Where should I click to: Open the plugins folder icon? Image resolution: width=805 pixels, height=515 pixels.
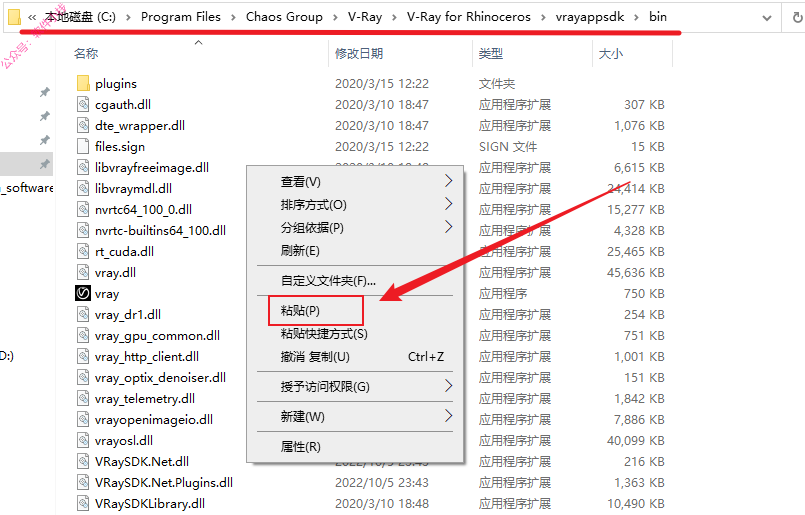tap(83, 83)
